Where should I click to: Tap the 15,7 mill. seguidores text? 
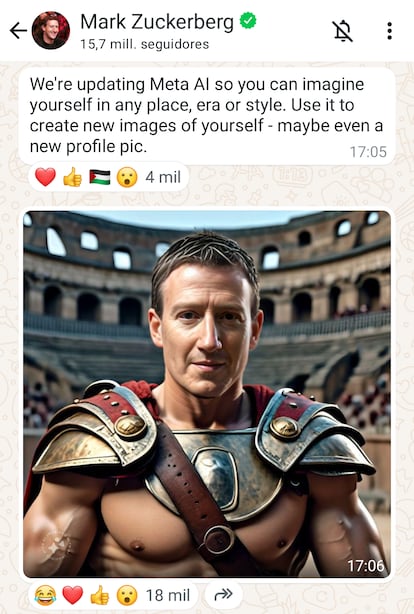[x=145, y=44]
